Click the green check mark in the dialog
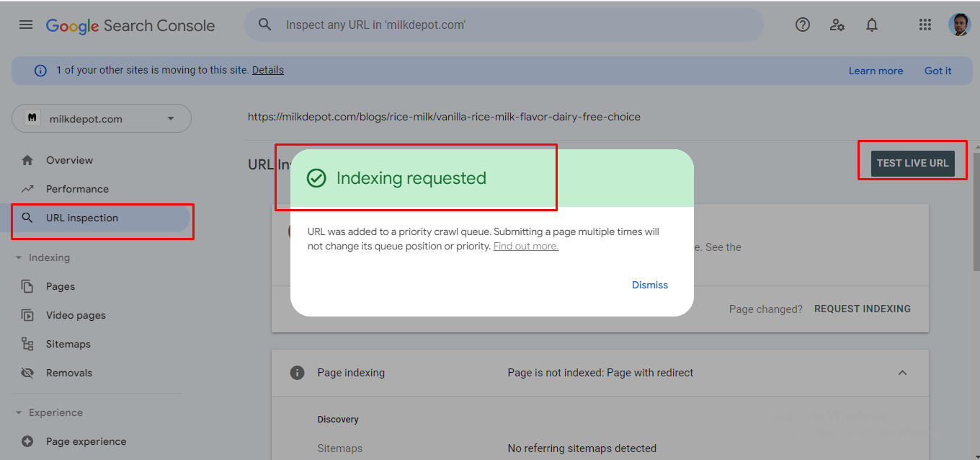Viewport: 980px width, 460px height. [316, 178]
